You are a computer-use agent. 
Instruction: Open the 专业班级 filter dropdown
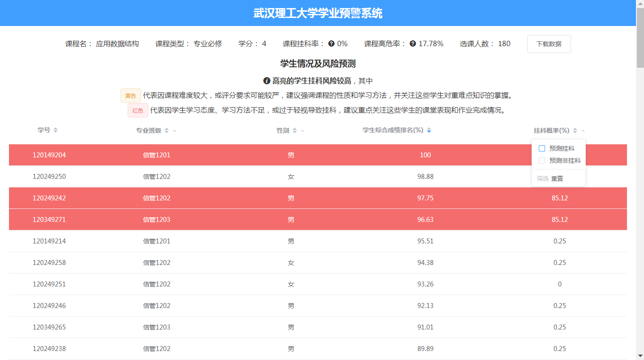175,131
